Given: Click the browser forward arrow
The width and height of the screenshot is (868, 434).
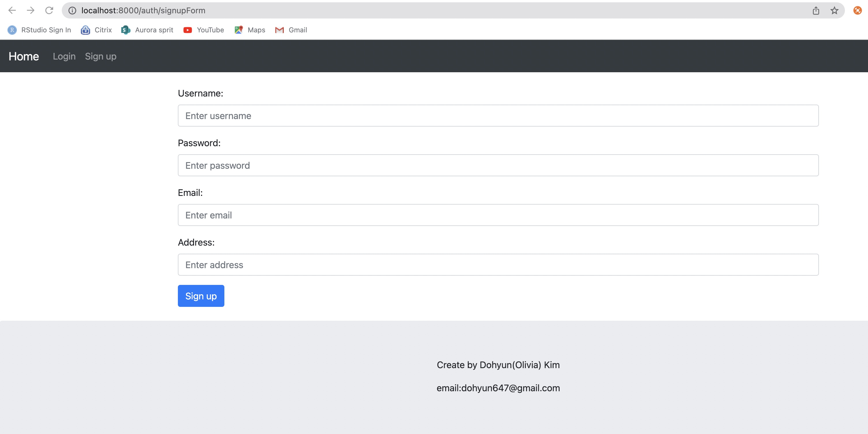Looking at the screenshot, I should 31,10.
